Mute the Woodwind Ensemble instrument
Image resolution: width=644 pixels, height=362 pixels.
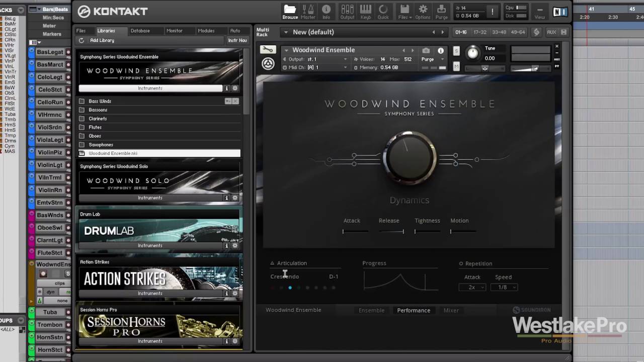tap(456, 66)
